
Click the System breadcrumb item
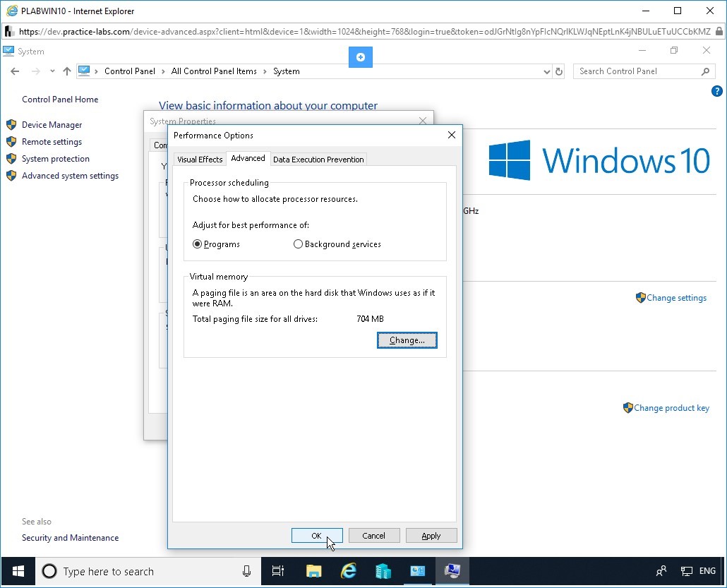tap(286, 71)
